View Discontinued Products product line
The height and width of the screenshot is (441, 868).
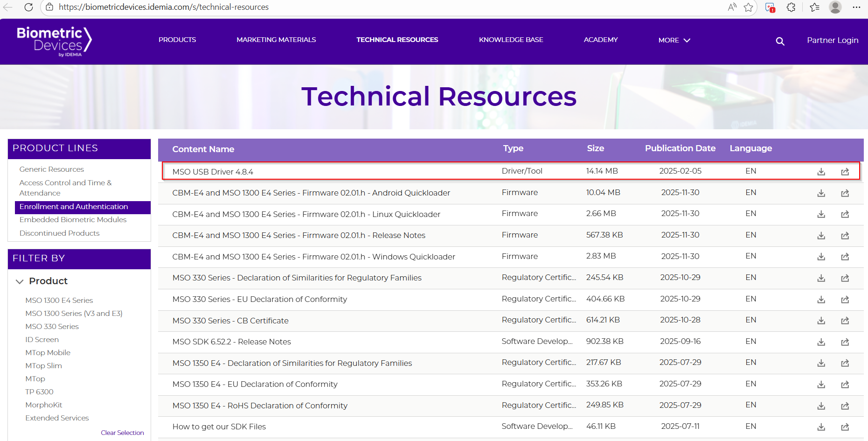59,233
